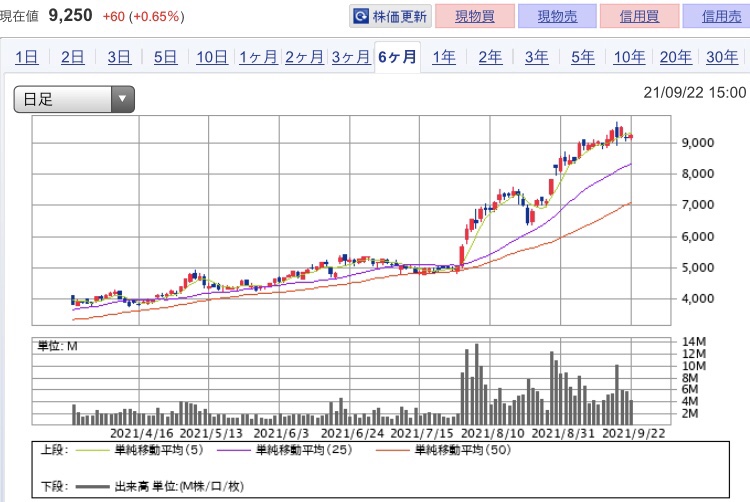Click the 単純移動平均(5) legend label

click(159, 450)
